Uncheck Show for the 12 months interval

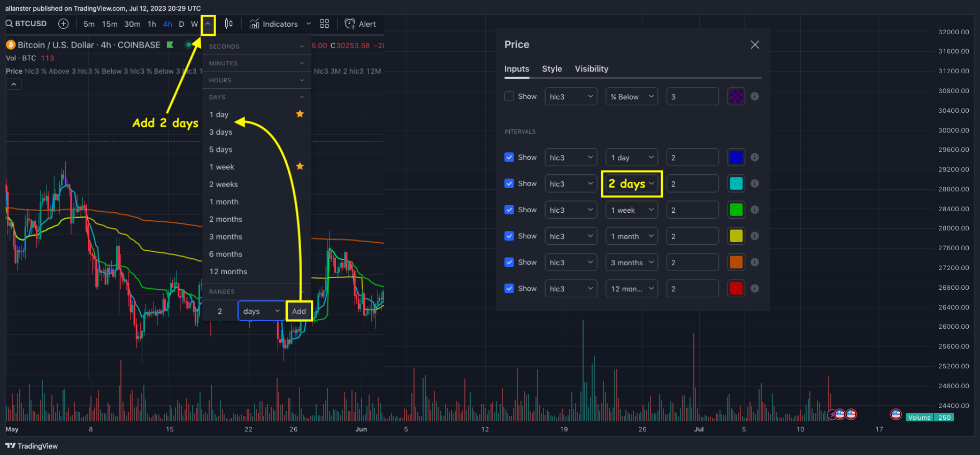509,288
